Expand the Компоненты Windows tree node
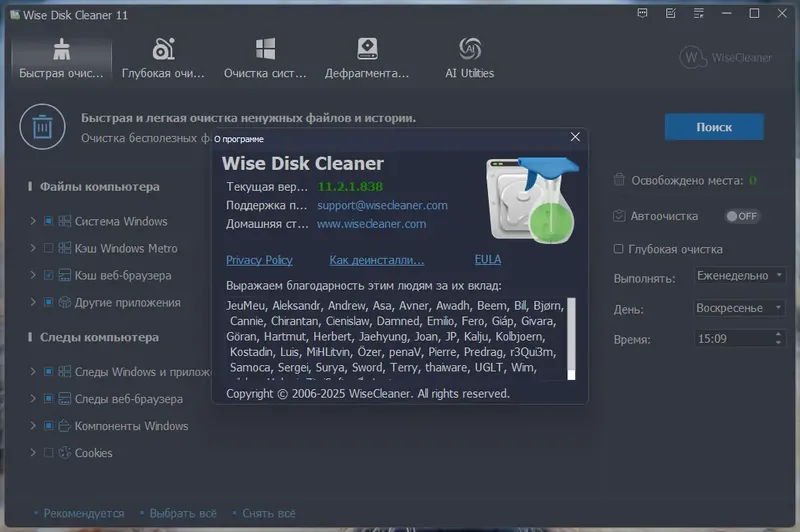 33,425
